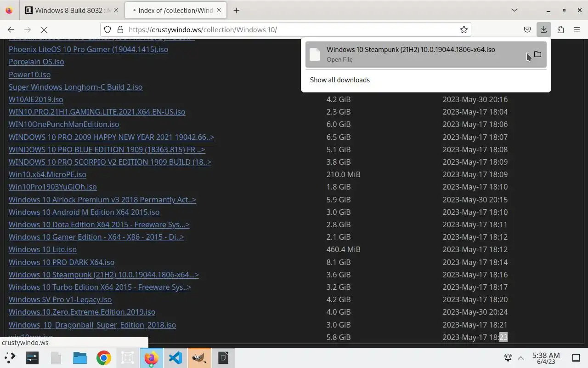The width and height of the screenshot is (588, 368).
Task: Click the tracking protection shield icon
Action: pyautogui.click(x=107, y=29)
